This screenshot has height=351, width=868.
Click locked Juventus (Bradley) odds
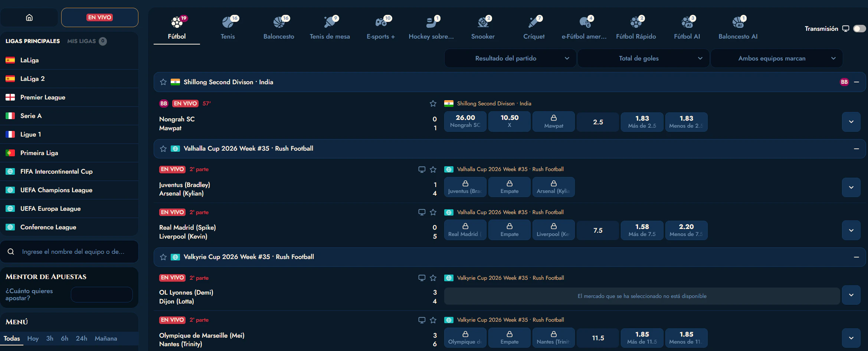(x=465, y=187)
